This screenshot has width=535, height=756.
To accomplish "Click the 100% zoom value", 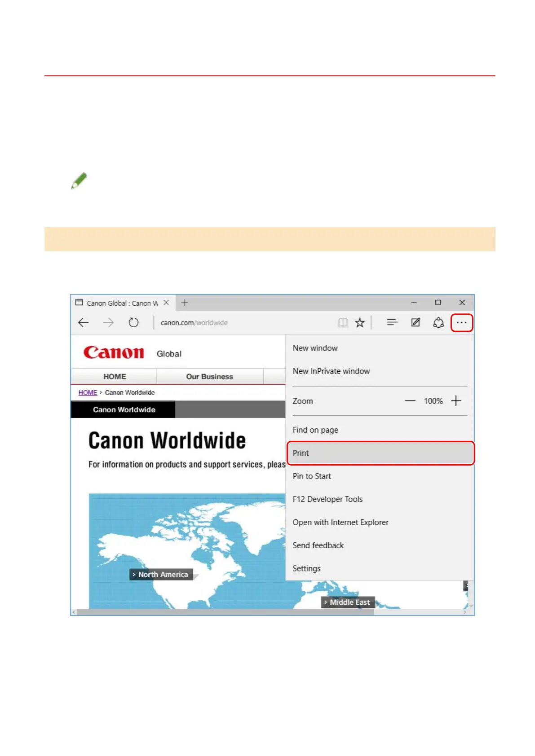I will click(433, 401).
